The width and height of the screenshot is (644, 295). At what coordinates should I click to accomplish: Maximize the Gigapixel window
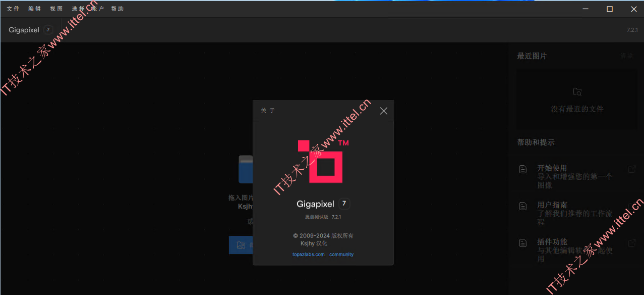point(610,9)
